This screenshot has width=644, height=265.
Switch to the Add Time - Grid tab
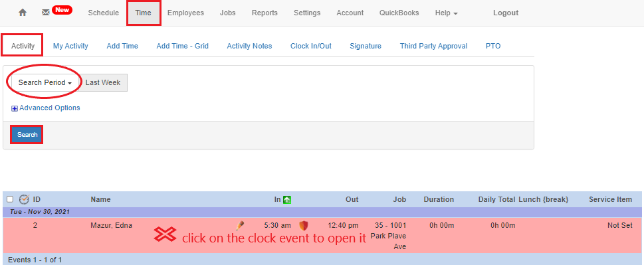182,46
